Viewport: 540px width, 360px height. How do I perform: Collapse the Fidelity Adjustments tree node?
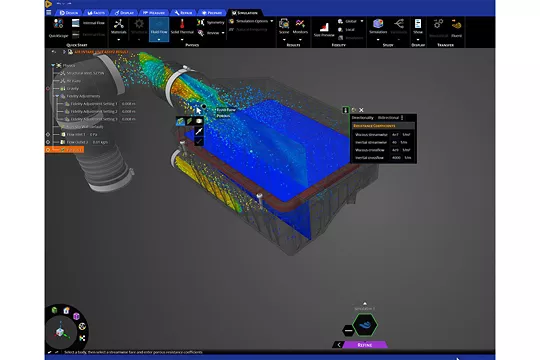tap(57, 96)
